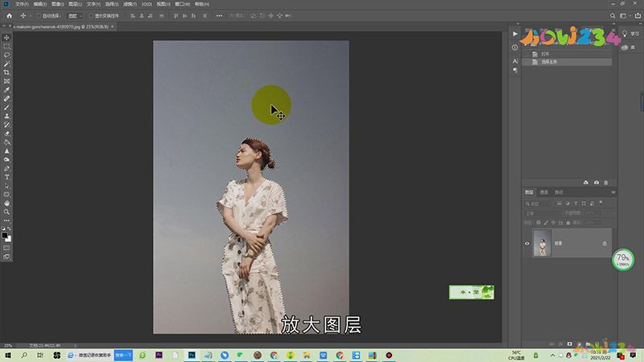Open the share icon at top right
644x362 pixels.
coord(638,15)
